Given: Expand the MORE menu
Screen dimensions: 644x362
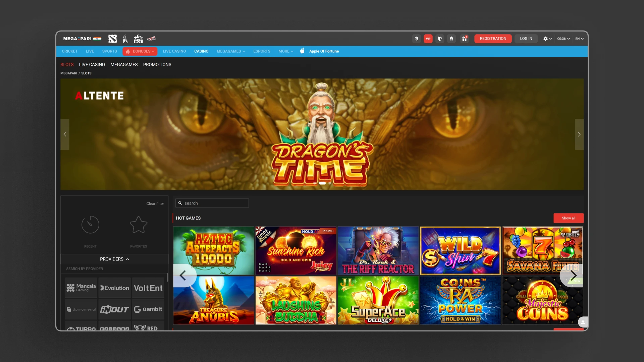Looking at the screenshot, I should (x=286, y=51).
